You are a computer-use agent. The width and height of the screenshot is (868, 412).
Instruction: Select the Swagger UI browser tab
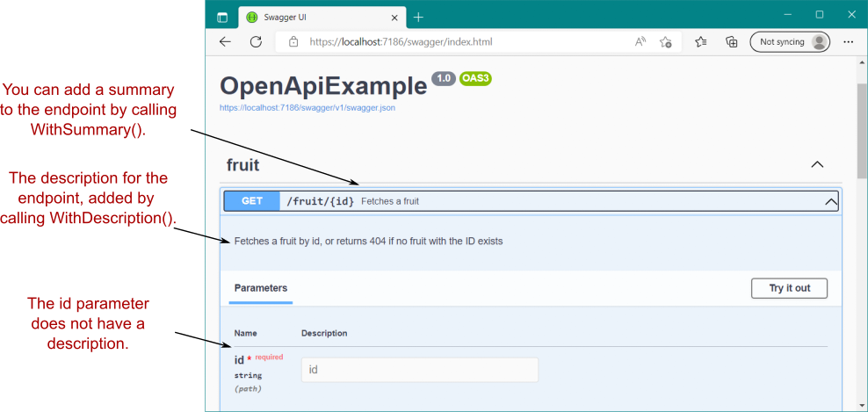point(322,18)
